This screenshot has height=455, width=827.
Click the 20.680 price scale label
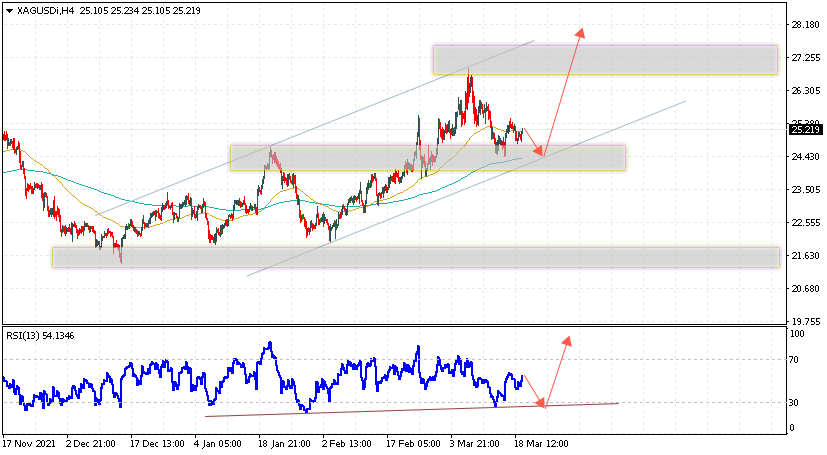pyautogui.click(x=805, y=289)
